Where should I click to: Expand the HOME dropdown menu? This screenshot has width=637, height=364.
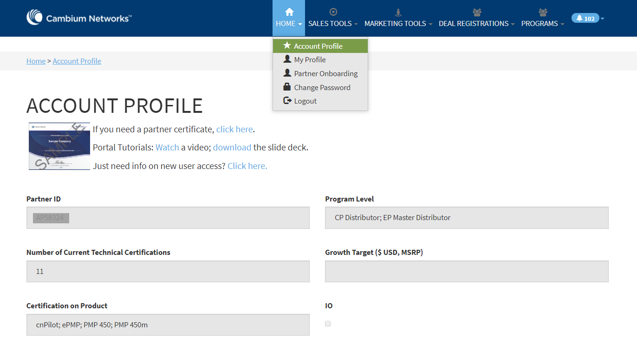click(x=289, y=24)
